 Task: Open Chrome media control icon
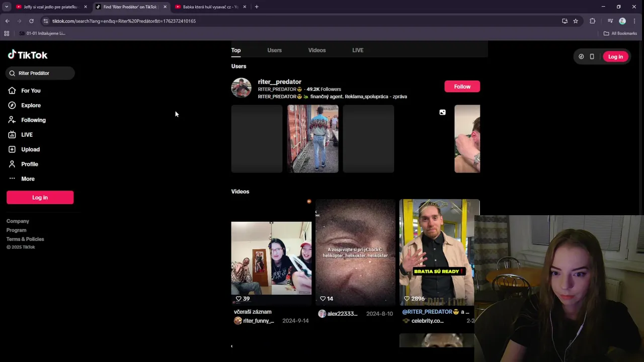click(x=610, y=21)
